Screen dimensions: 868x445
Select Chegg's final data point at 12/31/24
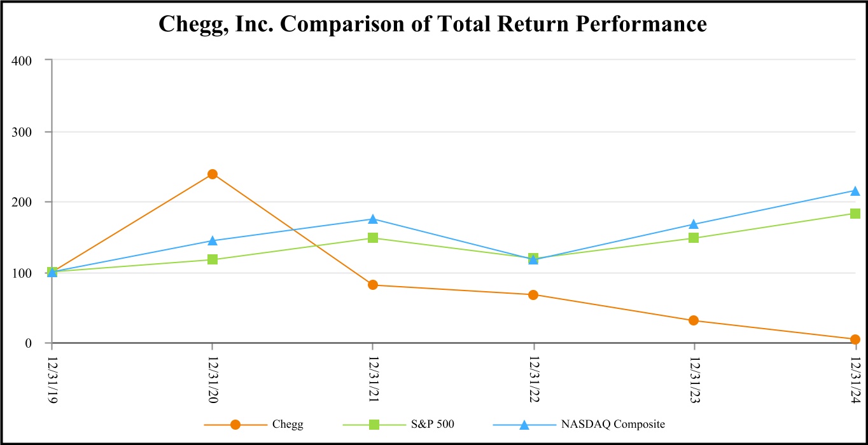(855, 339)
